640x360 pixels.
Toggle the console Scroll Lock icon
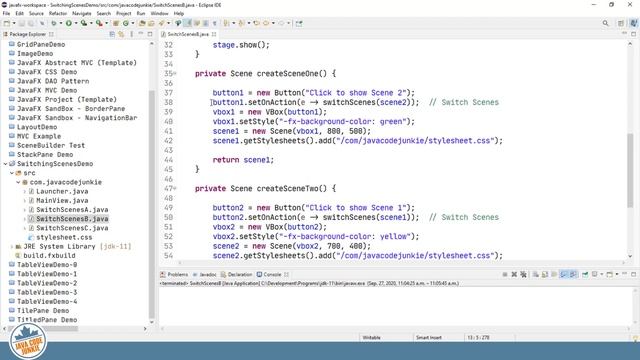pyautogui.click(x=544, y=274)
